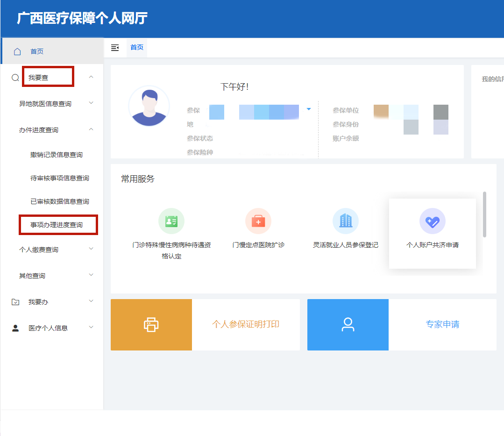Viewport: 504px width, 436px height.
Task: Click the sidebar collapse hamburger icon
Action: tap(115, 48)
